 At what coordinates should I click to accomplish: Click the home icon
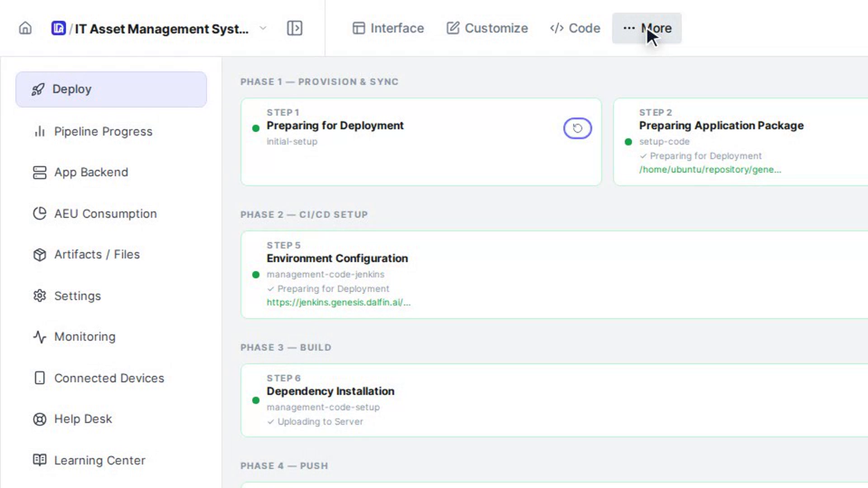[25, 28]
